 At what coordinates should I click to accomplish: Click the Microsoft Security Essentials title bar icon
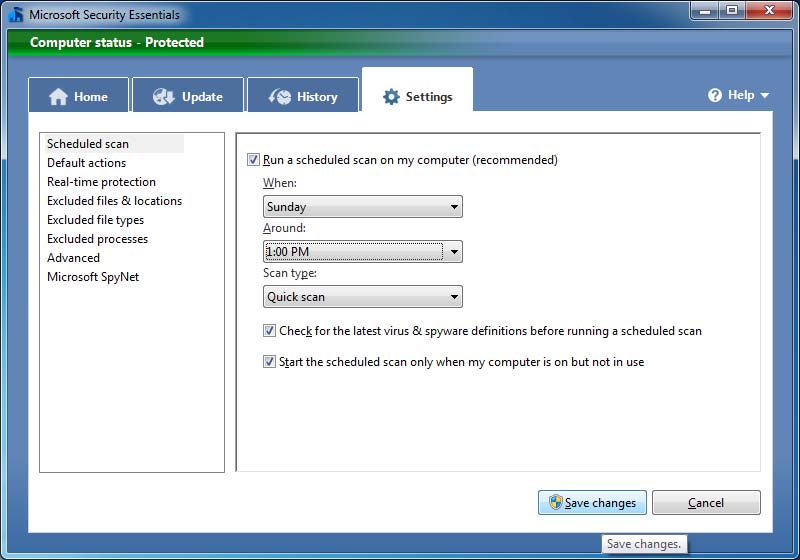click(x=16, y=14)
